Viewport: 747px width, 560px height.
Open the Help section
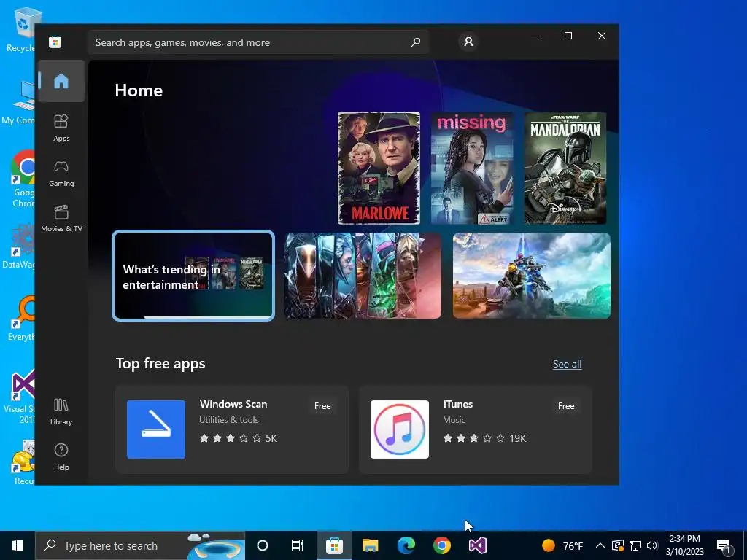(x=61, y=456)
